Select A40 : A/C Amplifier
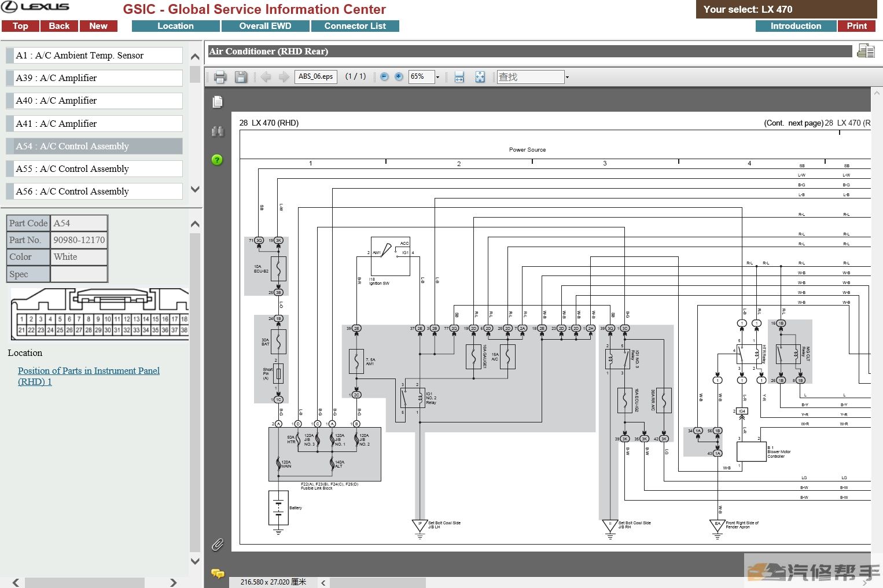883x588 pixels. [x=94, y=101]
